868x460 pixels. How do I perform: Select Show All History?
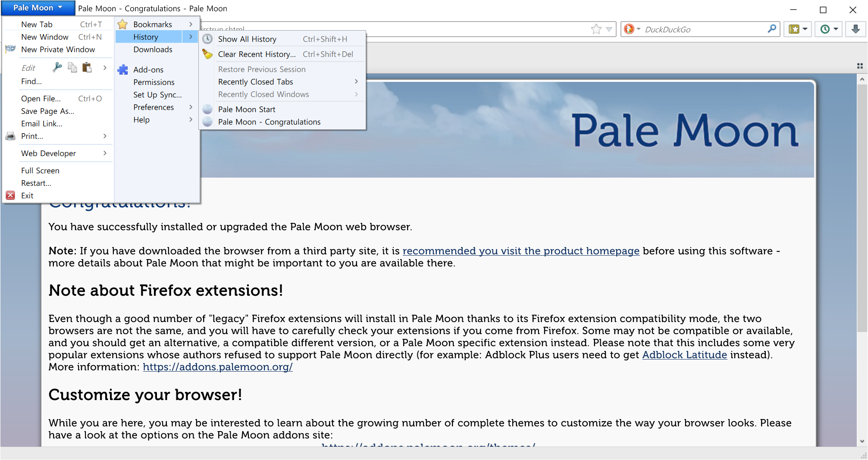[282, 39]
